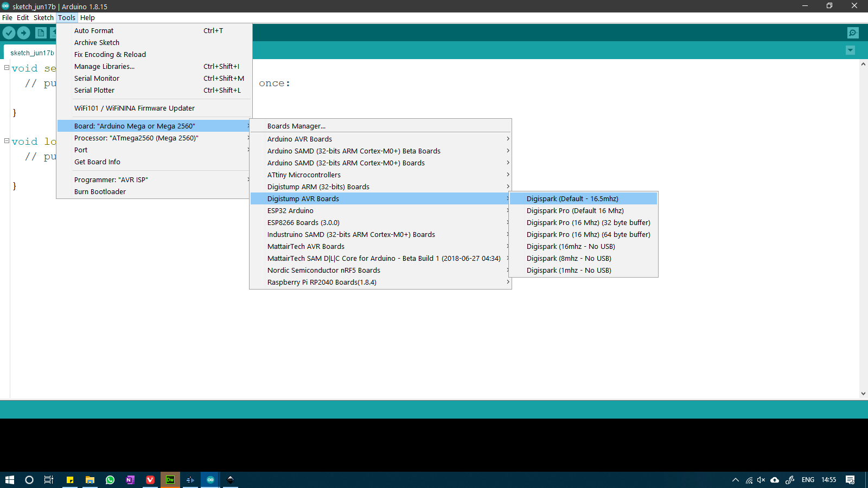Open Task View on taskbar
This screenshot has height=488, width=868.
[x=48, y=480]
